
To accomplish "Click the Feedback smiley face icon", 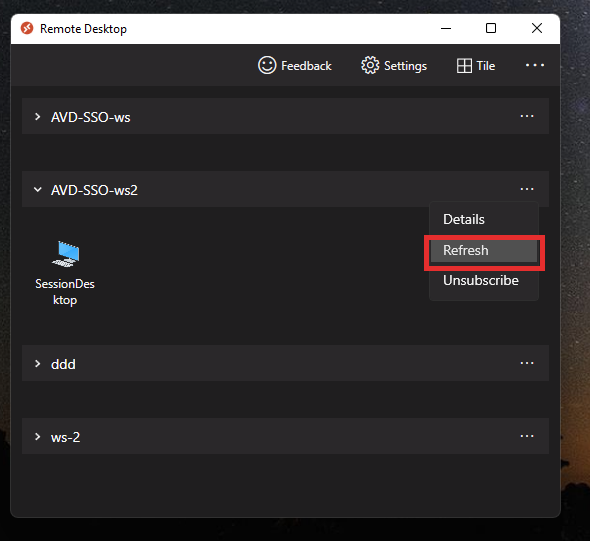I will (x=267, y=65).
